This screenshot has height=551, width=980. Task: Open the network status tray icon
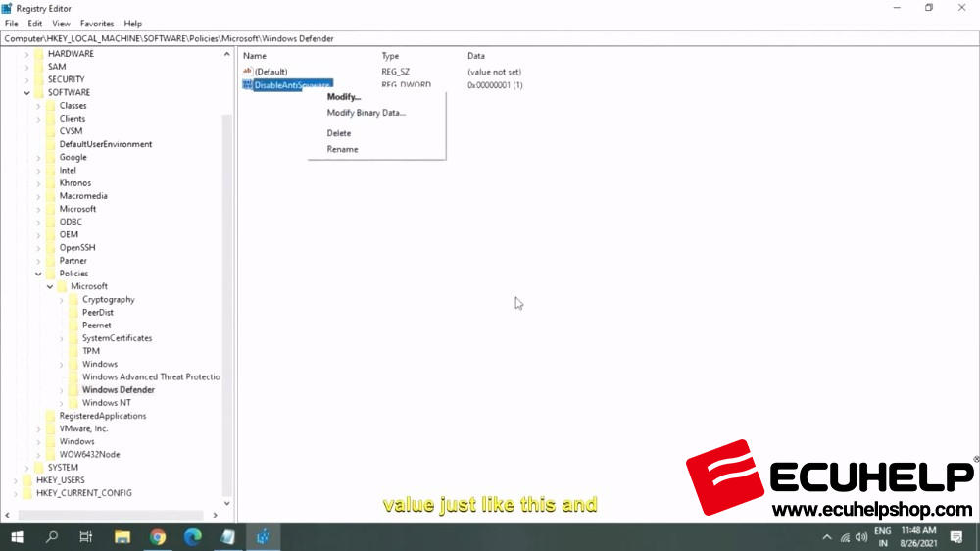(845, 537)
